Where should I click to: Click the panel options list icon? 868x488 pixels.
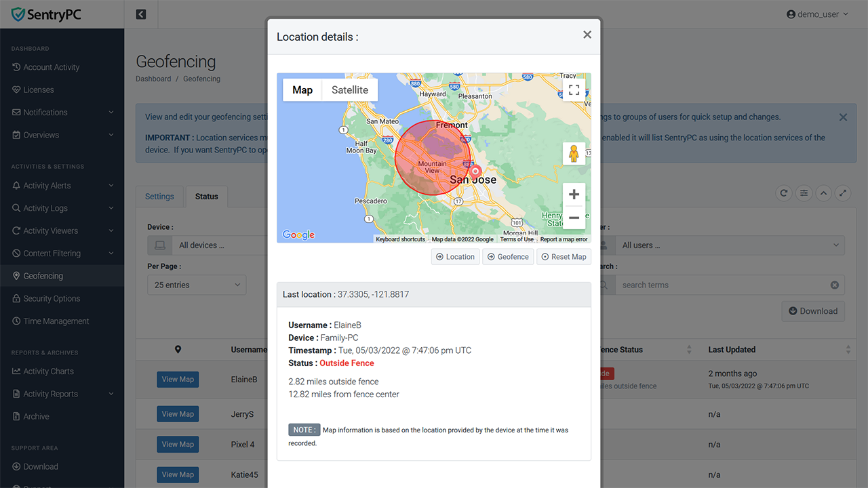click(804, 193)
